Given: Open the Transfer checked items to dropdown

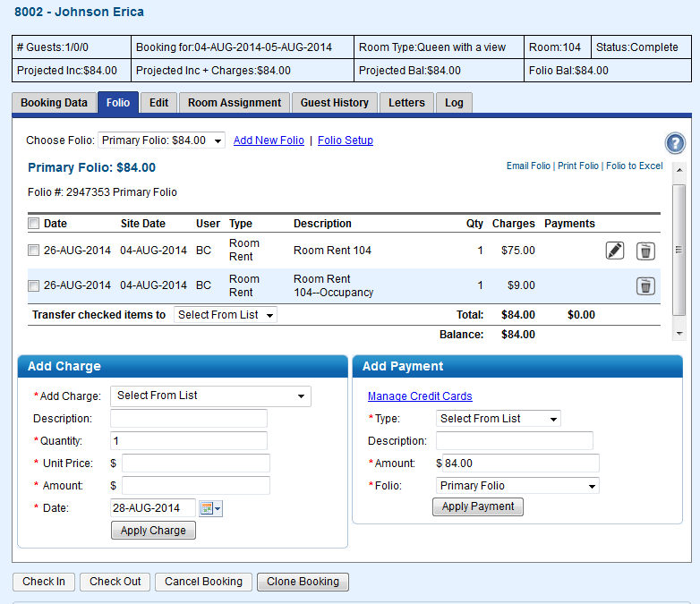Looking at the screenshot, I should click(x=226, y=315).
